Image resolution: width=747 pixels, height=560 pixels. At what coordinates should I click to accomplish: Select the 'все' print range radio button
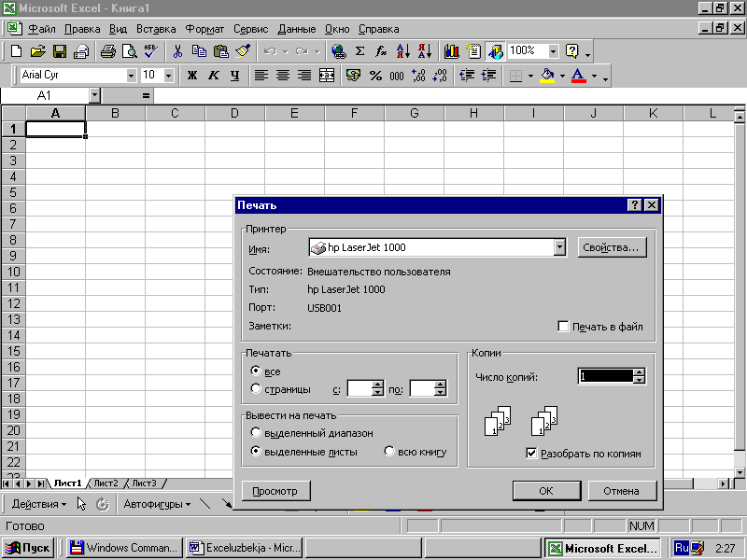256,371
